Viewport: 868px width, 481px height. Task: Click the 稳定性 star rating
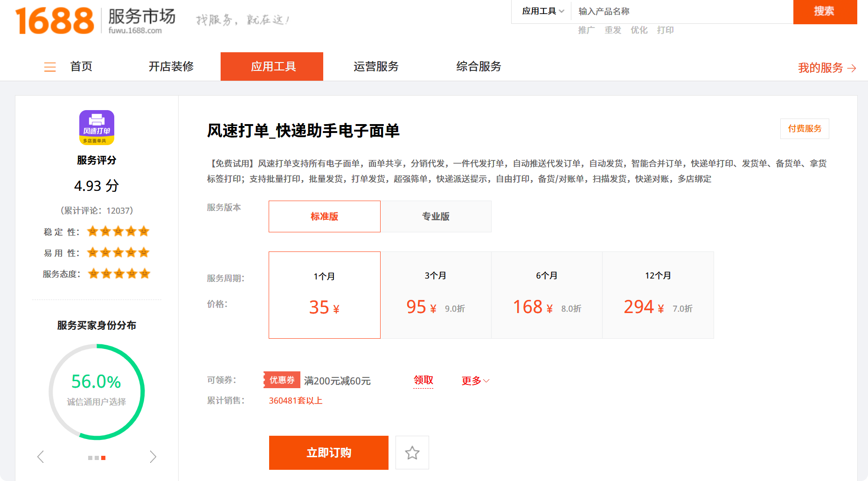[118, 231]
